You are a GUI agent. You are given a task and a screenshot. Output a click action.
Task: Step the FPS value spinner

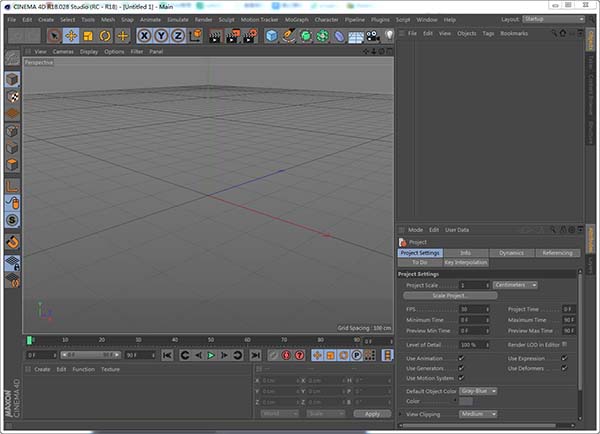[x=488, y=309]
